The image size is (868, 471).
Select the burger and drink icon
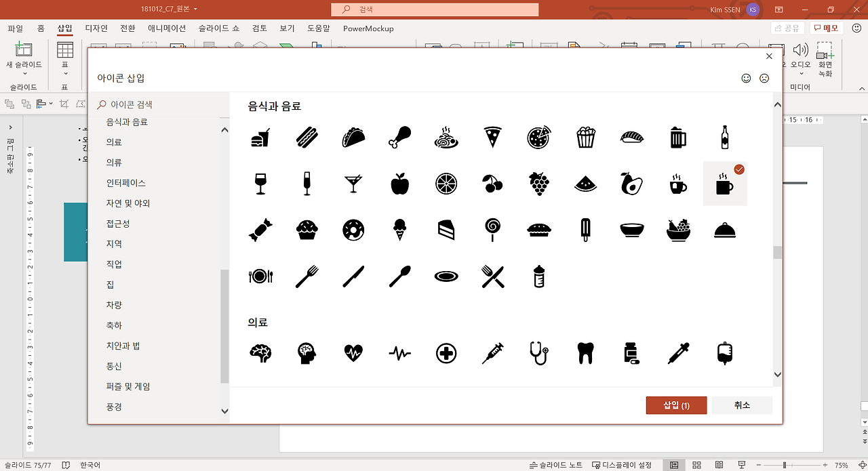(x=260, y=138)
